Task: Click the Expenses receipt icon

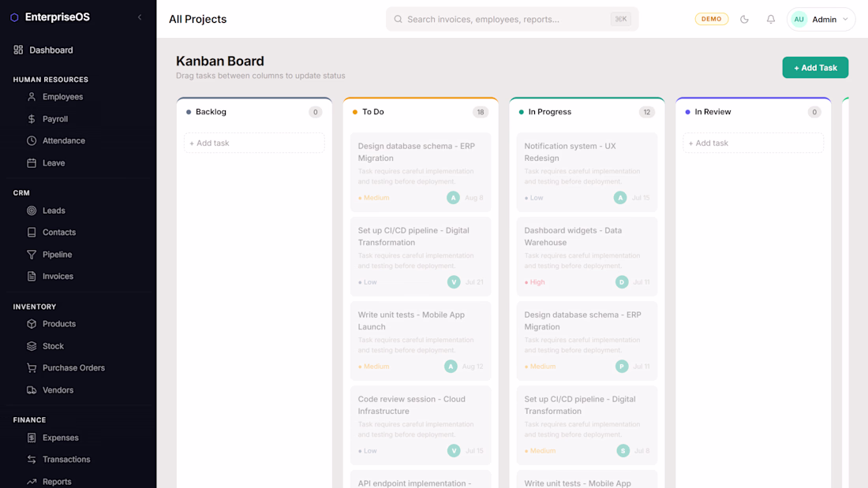Action: [x=32, y=438]
